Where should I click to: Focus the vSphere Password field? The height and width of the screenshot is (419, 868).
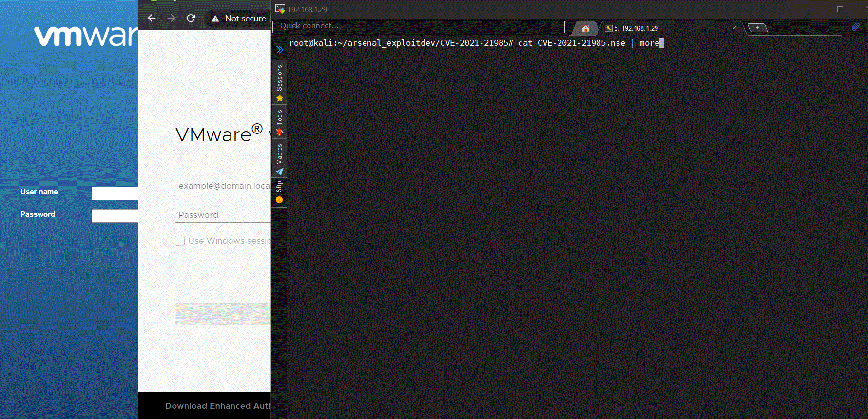tap(223, 215)
